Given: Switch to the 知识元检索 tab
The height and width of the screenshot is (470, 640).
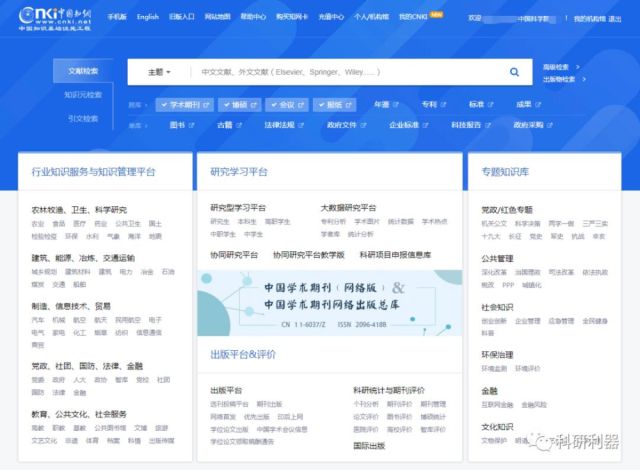Looking at the screenshot, I should [83, 95].
